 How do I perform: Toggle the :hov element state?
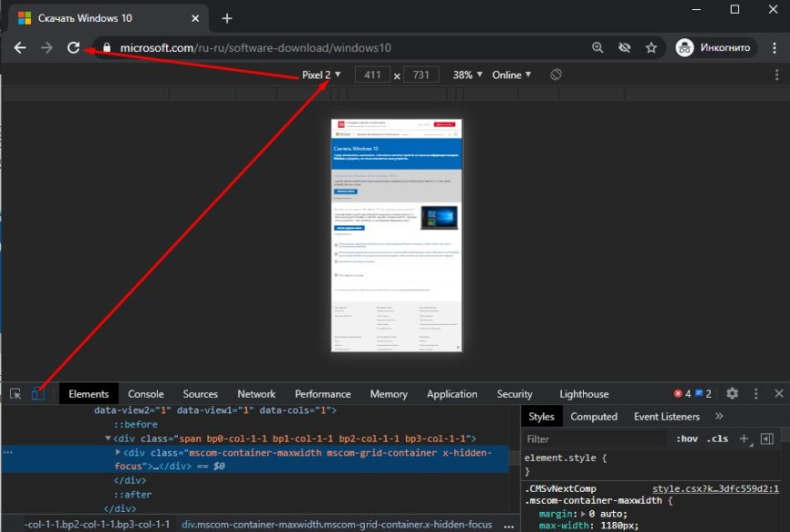click(x=686, y=438)
